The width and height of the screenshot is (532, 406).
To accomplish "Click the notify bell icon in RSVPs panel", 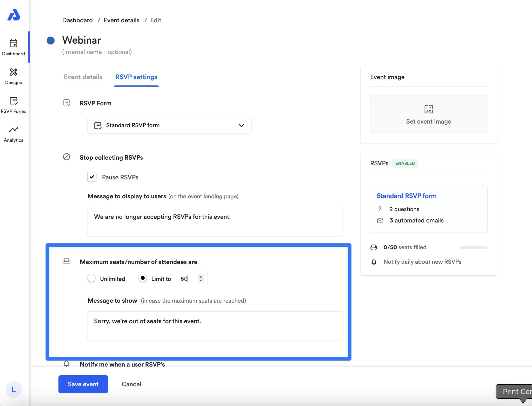I will 374,262.
